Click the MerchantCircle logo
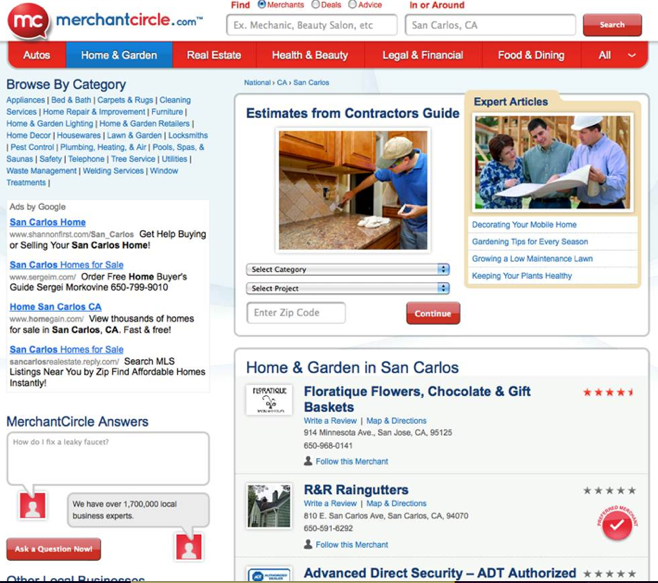Screen dimensions: 658x583 (x=106, y=21)
